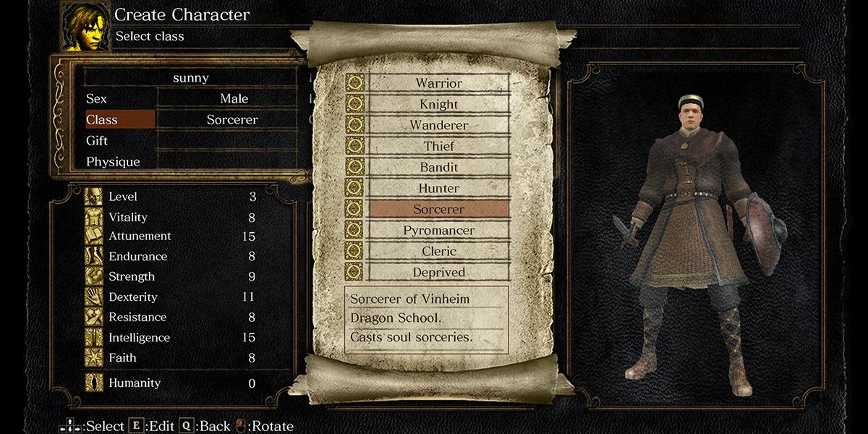Viewport: 868px width, 434px height.
Task: Open the Gift option row
Action: tap(192, 141)
